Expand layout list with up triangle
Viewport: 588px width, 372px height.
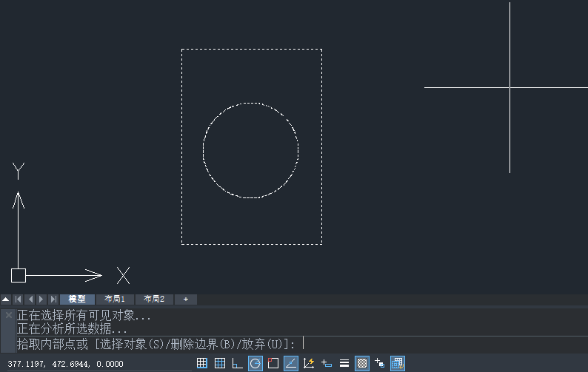6,299
